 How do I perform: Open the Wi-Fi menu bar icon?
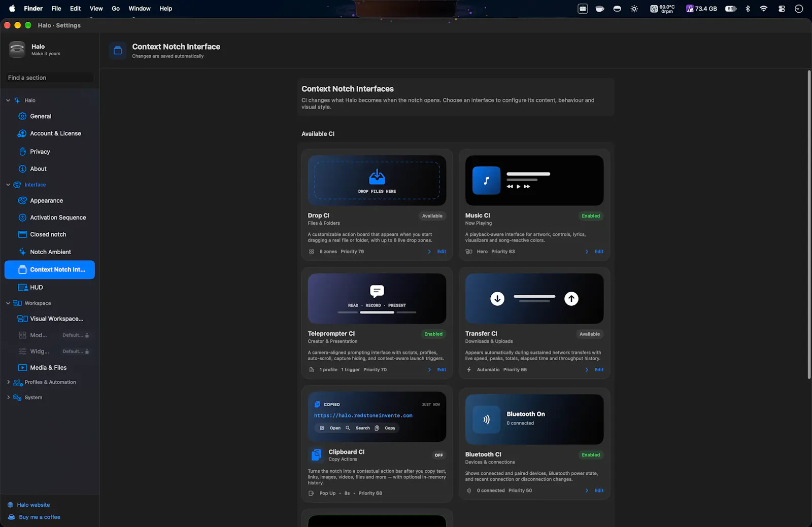[764, 9]
